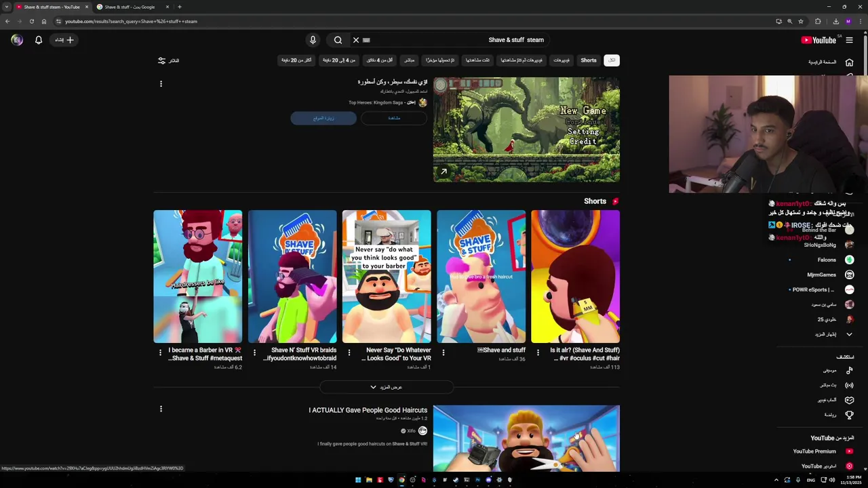Open the account avatar menu
Screen dimensions: 868x488
point(17,40)
